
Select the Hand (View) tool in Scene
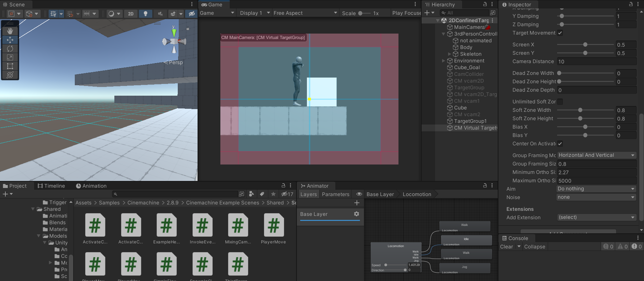(10, 31)
